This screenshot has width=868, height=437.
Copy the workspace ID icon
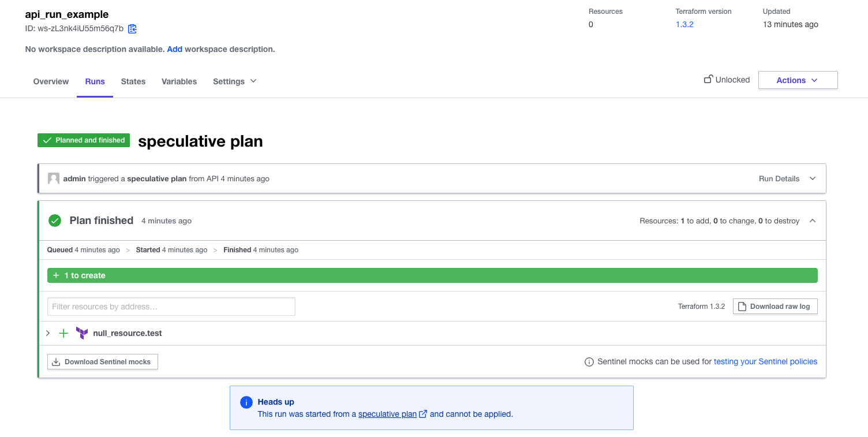pos(132,29)
